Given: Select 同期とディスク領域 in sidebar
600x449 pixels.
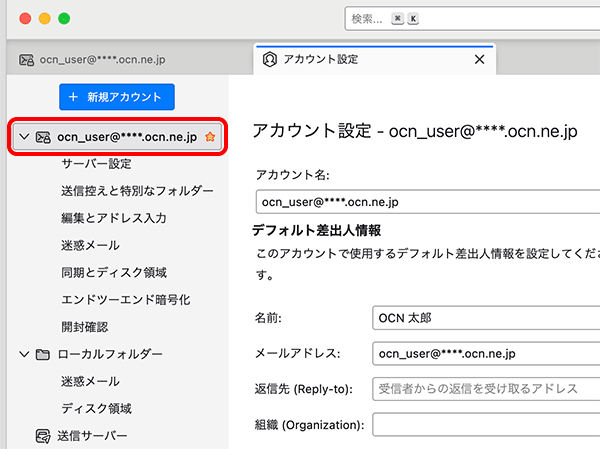Looking at the screenshot, I should (x=113, y=272).
